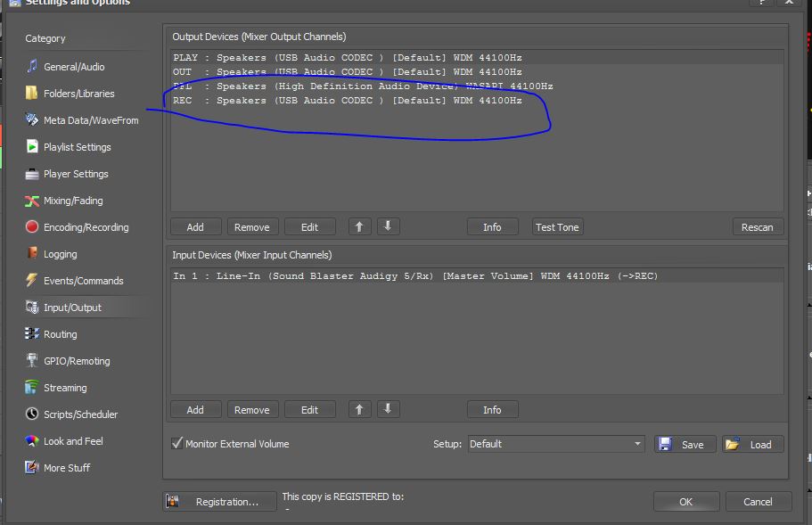This screenshot has width=812, height=525.
Task: Open the Events/Commands category
Action: pyautogui.click(x=83, y=281)
